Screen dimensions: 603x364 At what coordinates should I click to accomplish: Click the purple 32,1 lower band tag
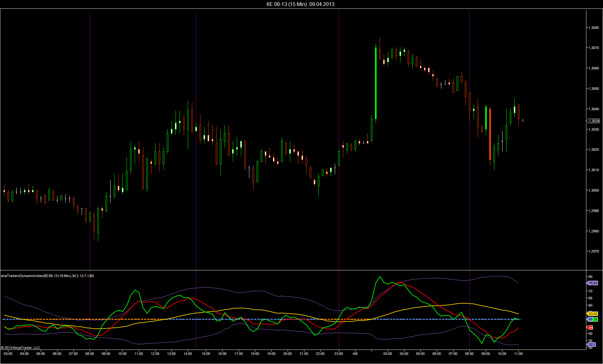click(x=592, y=345)
